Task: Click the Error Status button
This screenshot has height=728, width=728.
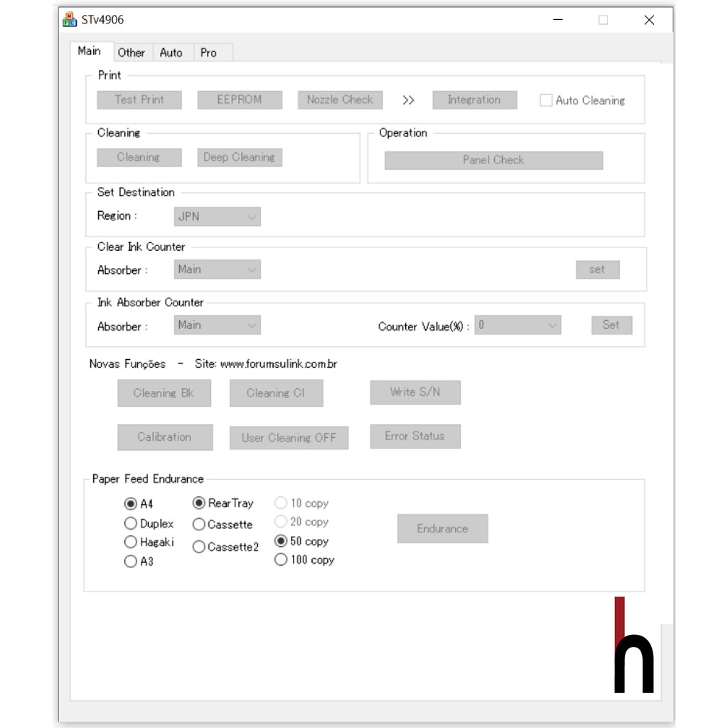Action: tap(414, 437)
